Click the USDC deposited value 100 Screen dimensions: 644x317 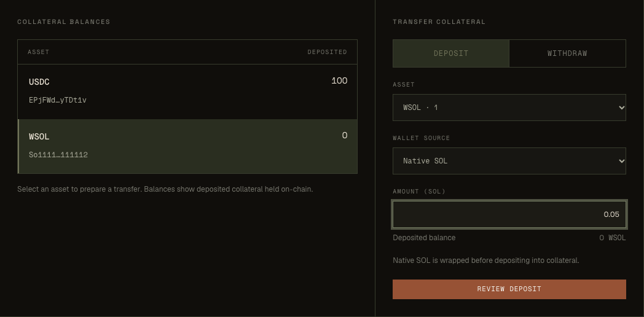(339, 81)
